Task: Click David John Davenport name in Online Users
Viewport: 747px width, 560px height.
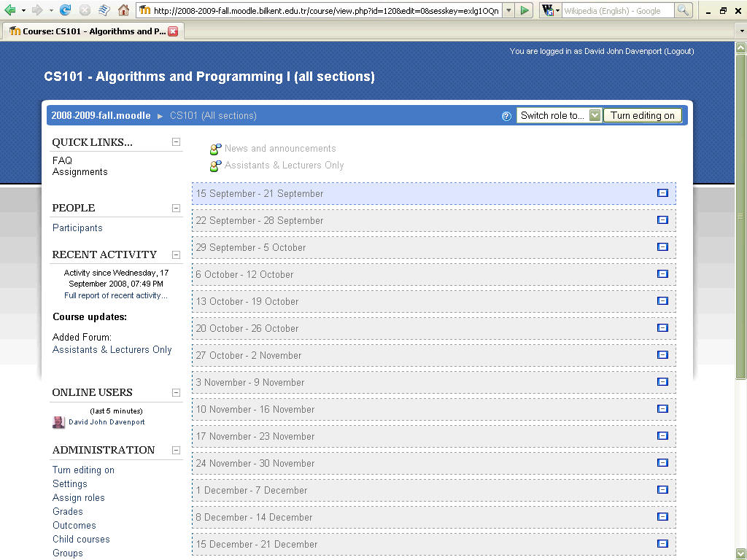Action: pos(107,422)
